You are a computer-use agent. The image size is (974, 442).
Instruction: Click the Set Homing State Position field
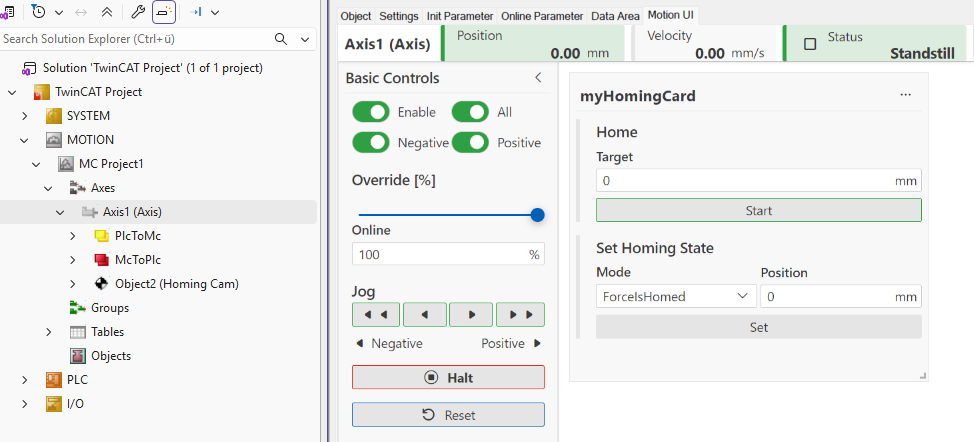click(x=840, y=296)
